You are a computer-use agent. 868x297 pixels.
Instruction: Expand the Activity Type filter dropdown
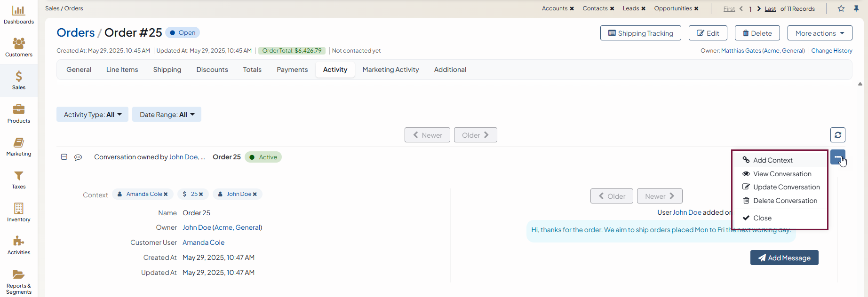click(x=92, y=115)
